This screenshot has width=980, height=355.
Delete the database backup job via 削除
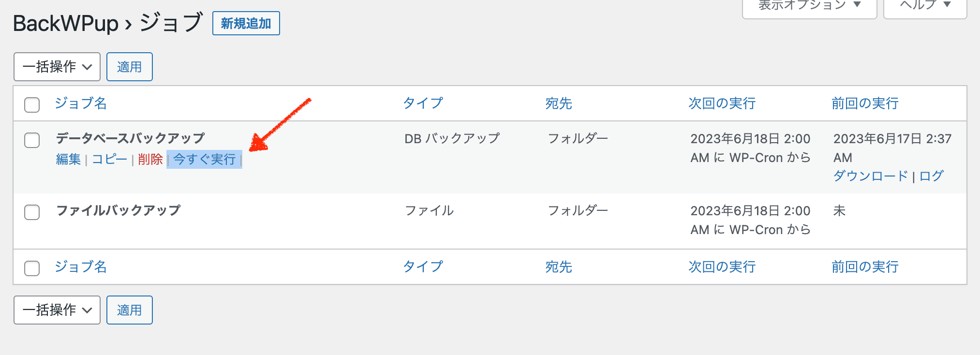pyautogui.click(x=149, y=160)
